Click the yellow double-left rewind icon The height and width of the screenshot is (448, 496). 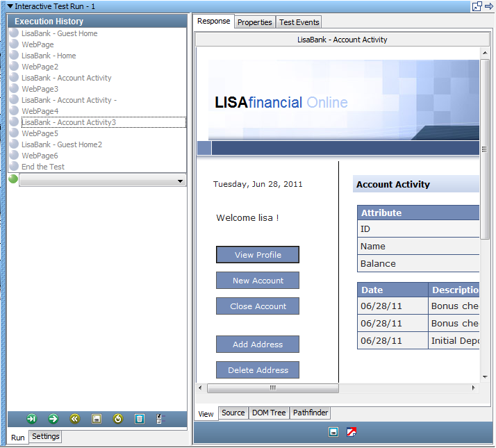74,419
